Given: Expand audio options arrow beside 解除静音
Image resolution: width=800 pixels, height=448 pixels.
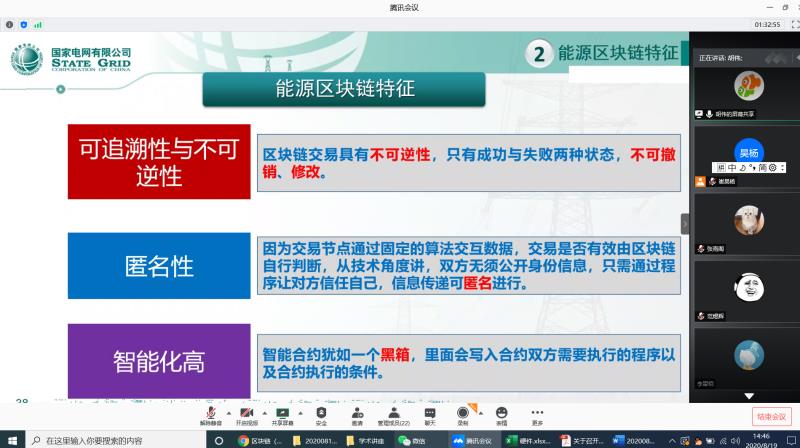Looking at the screenshot, I should 227,411.
